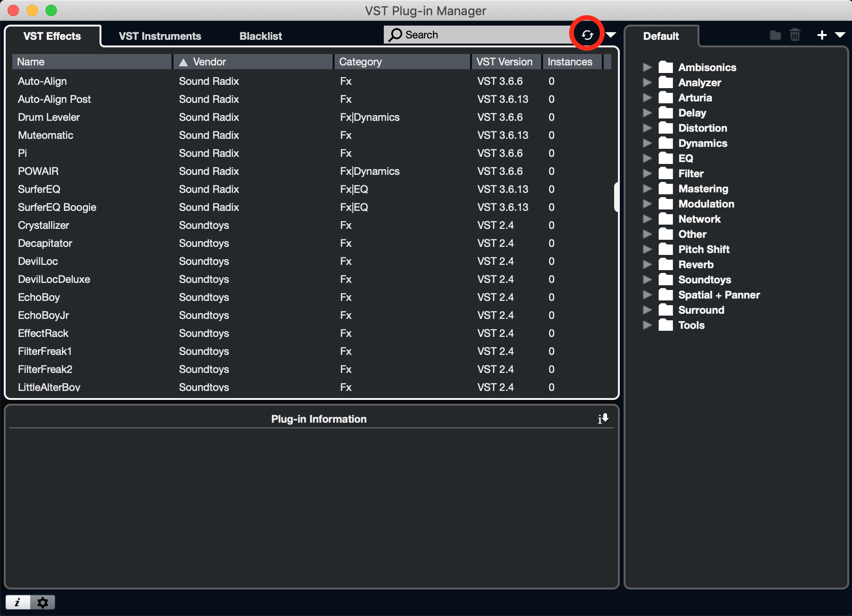Switch to the VST Effects tab

[x=52, y=36]
